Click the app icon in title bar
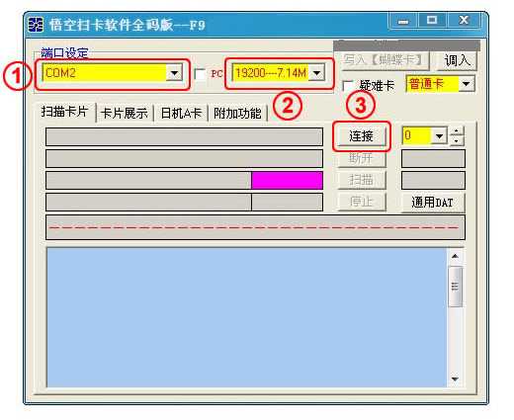 (36, 25)
